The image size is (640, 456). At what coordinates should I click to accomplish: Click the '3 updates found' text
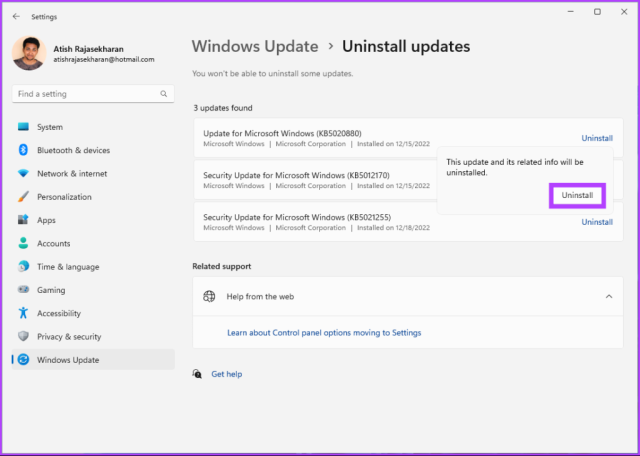point(223,108)
